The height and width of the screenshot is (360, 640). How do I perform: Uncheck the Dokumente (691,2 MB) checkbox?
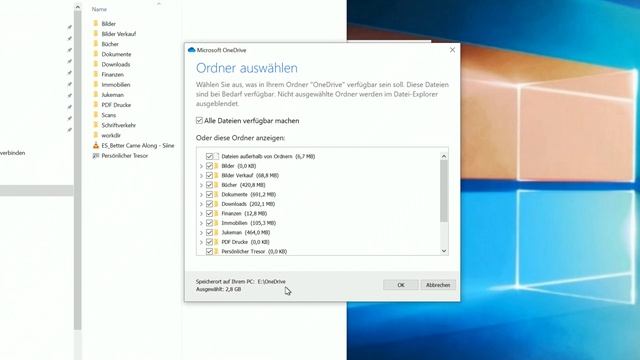coord(209,194)
